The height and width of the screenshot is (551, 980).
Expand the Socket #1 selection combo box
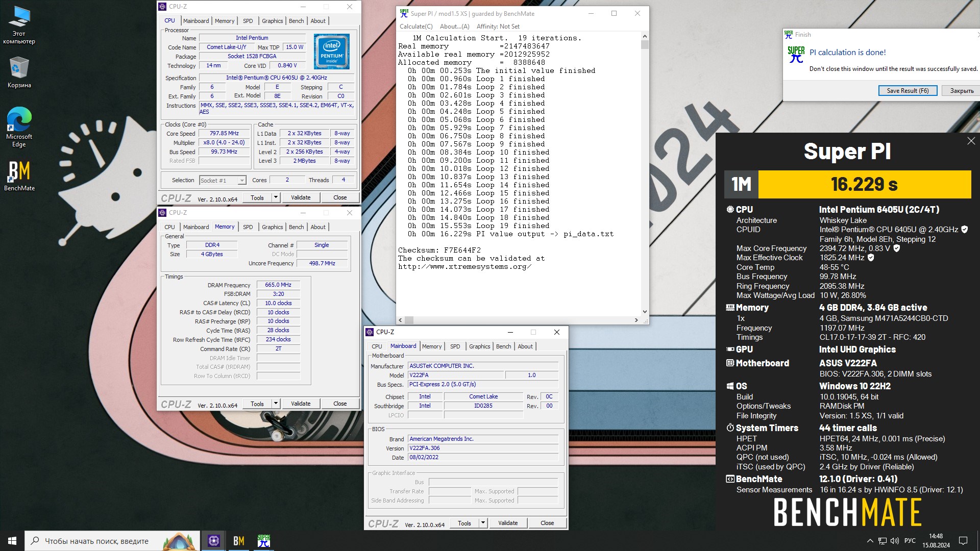click(x=223, y=180)
